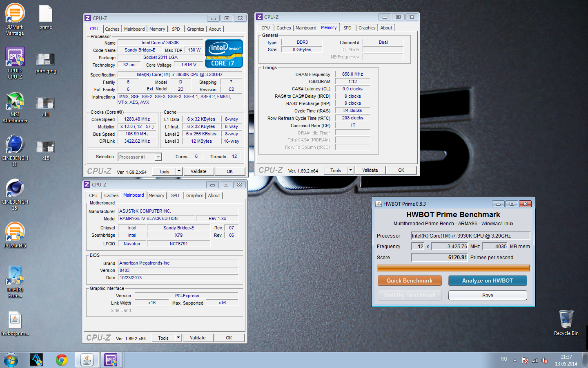Click frequency field showing 3,425.76

tap(450, 246)
